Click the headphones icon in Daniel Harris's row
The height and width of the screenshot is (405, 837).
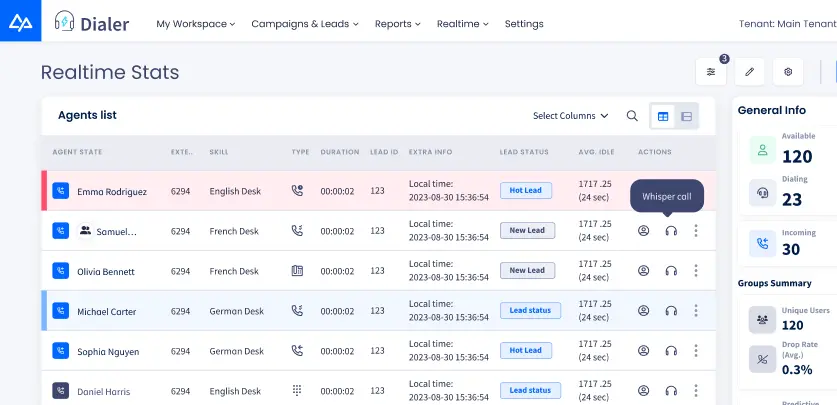(671, 391)
